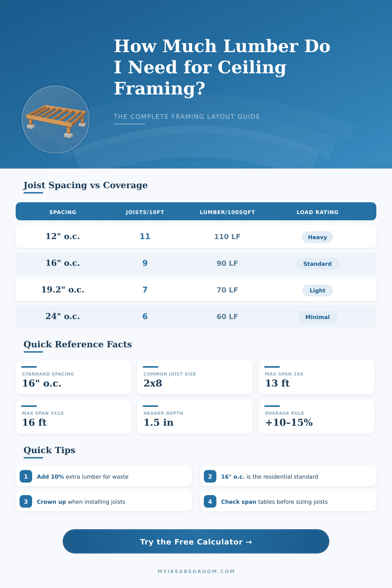392x588 pixels.
Task: Select the MAX SPAN 2X10 fact card
Action: click(x=73, y=417)
